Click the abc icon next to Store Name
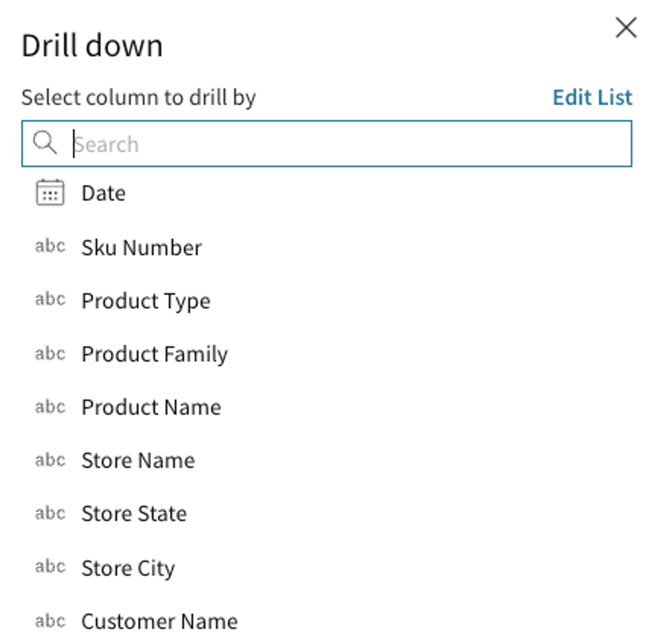The width and height of the screenshot is (655, 644). 50,460
